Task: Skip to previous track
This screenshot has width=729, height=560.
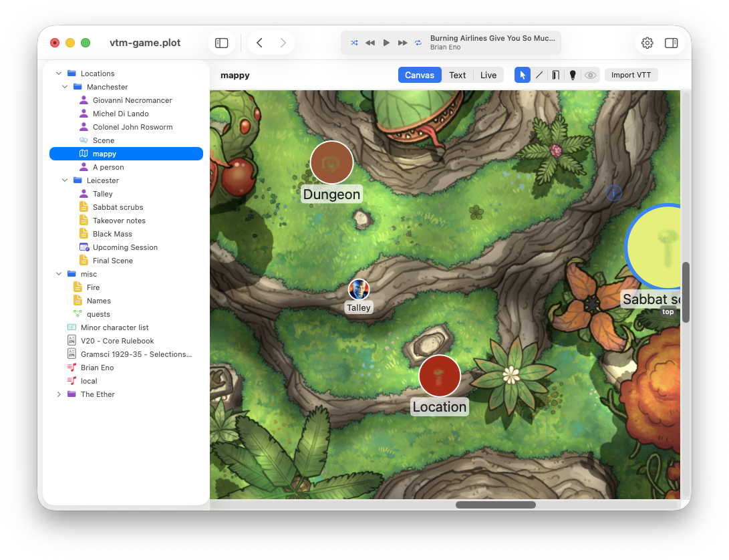Action: (370, 43)
